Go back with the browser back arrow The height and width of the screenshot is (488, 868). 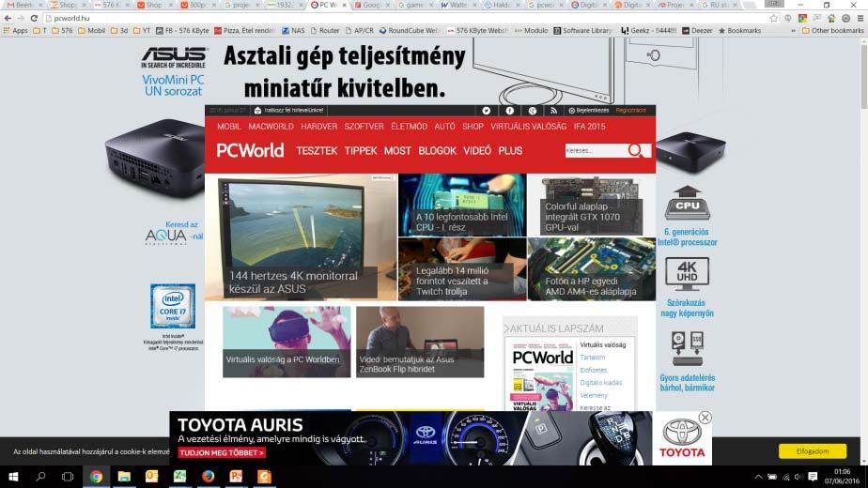(8, 18)
